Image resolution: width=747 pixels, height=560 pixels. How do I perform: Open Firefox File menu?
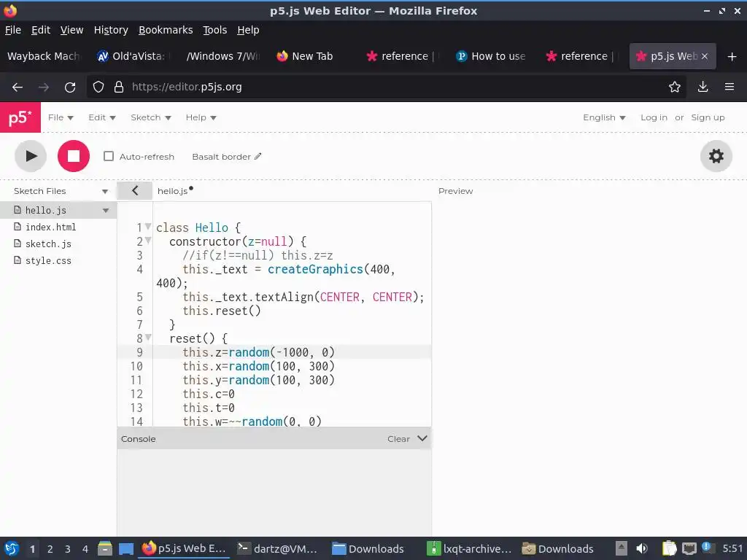(13, 30)
